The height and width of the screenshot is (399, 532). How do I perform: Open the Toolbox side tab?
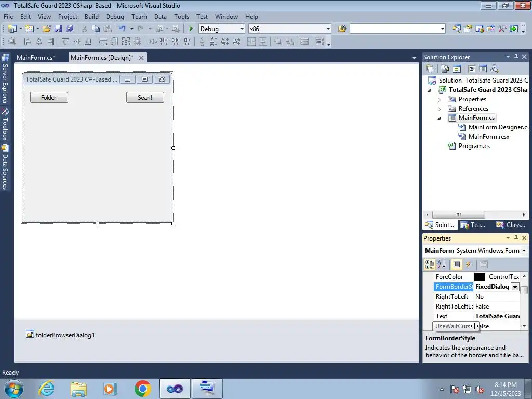coord(5,125)
